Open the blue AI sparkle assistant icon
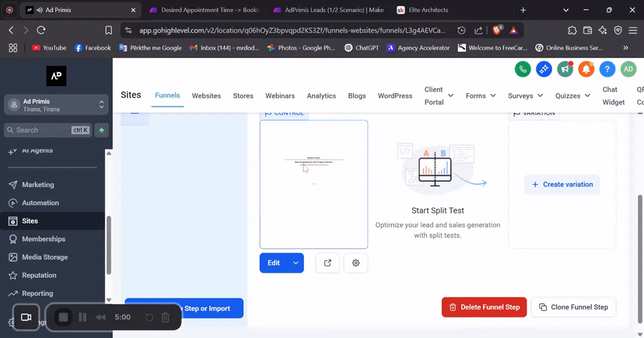This screenshot has width=644, height=338. tap(544, 69)
